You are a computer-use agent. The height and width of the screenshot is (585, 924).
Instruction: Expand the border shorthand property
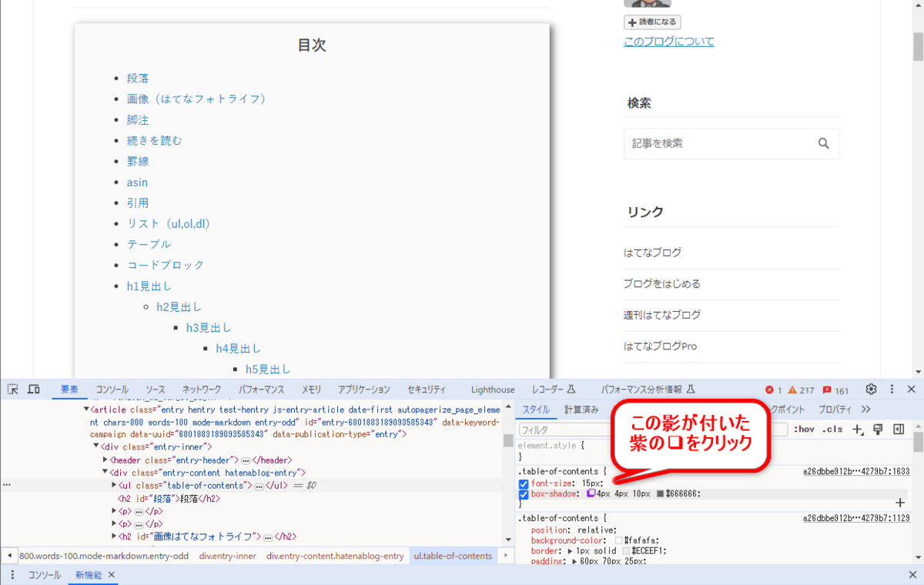click(x=571, y=551)
